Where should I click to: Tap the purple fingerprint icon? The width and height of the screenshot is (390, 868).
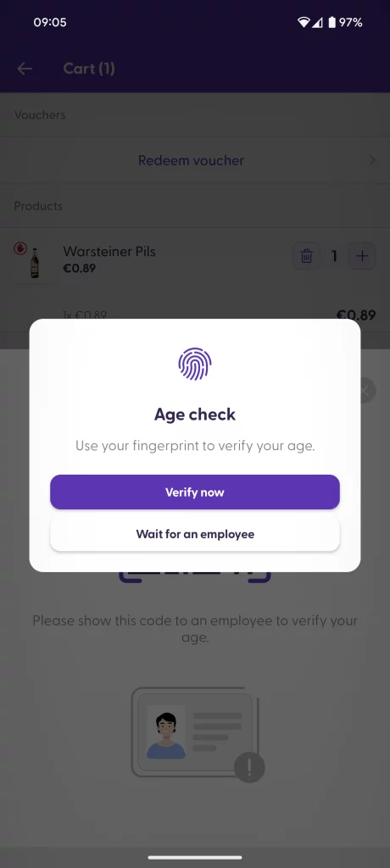coord(195,364)
